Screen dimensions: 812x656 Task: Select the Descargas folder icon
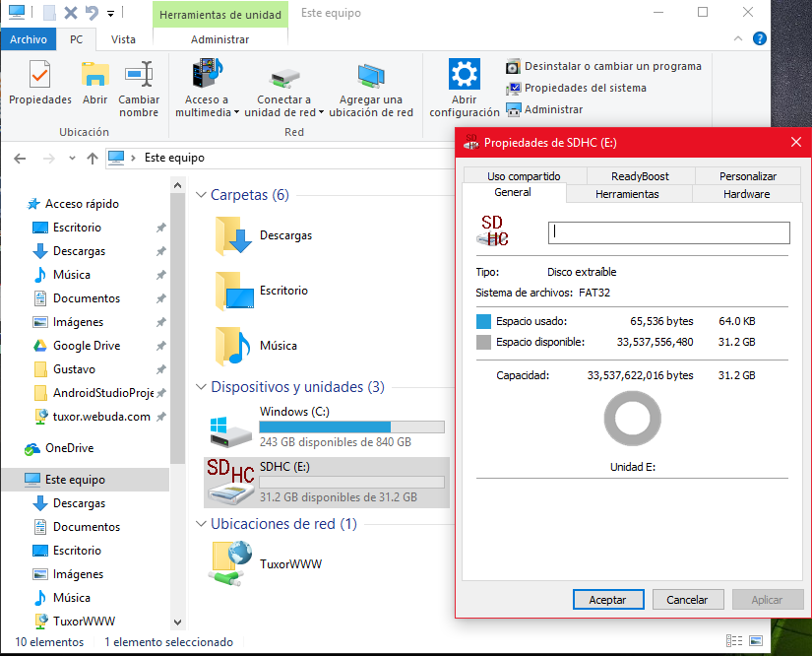(x=233, y=235)
